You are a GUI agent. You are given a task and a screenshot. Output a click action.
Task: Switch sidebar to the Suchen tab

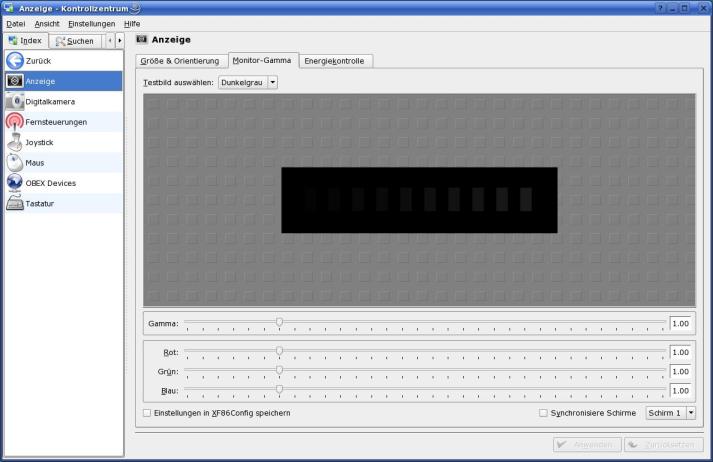75,41
